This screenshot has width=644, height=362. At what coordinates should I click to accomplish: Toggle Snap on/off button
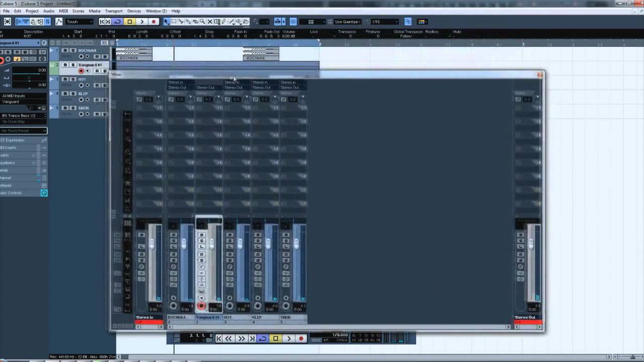coord(293,22)
